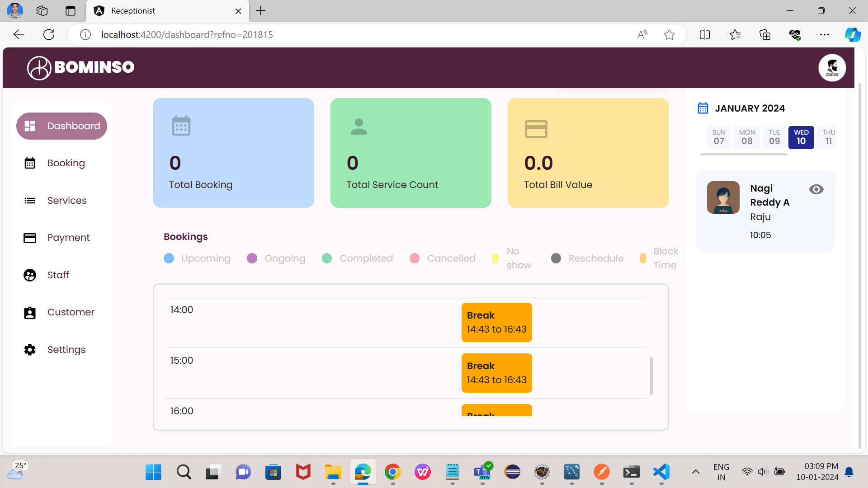Image resolution: width=868 pixels, height=488 pixels.
Task: Click the bookings timeline scrollbar
Action: [x=651, y=376]
